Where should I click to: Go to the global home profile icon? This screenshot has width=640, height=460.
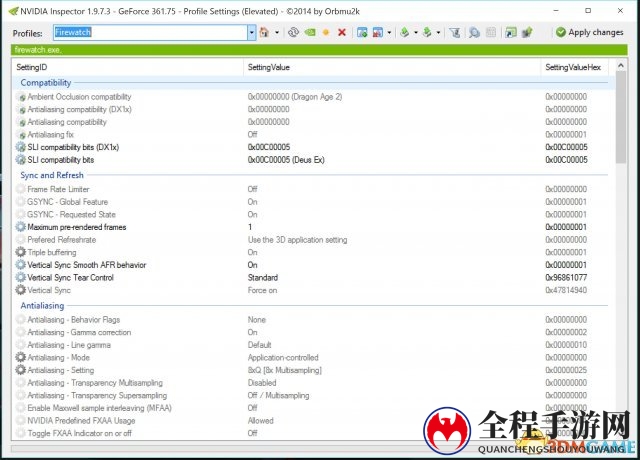[264, 32]
